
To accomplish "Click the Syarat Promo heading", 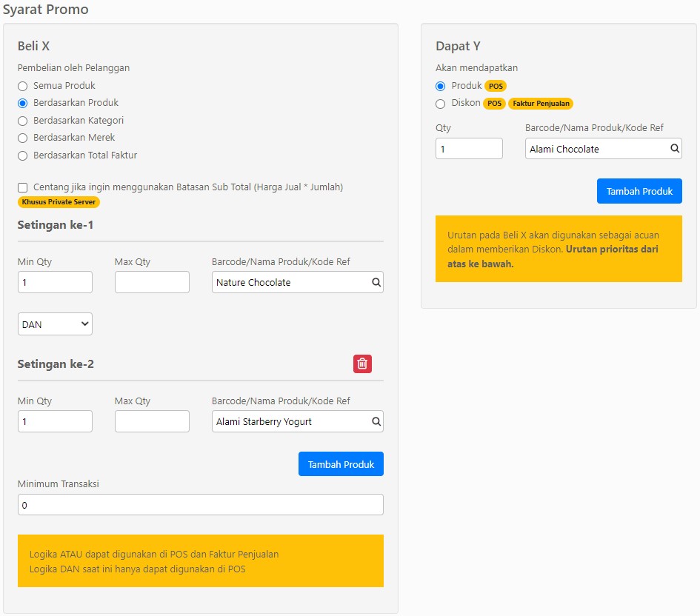I will [45, 10].
